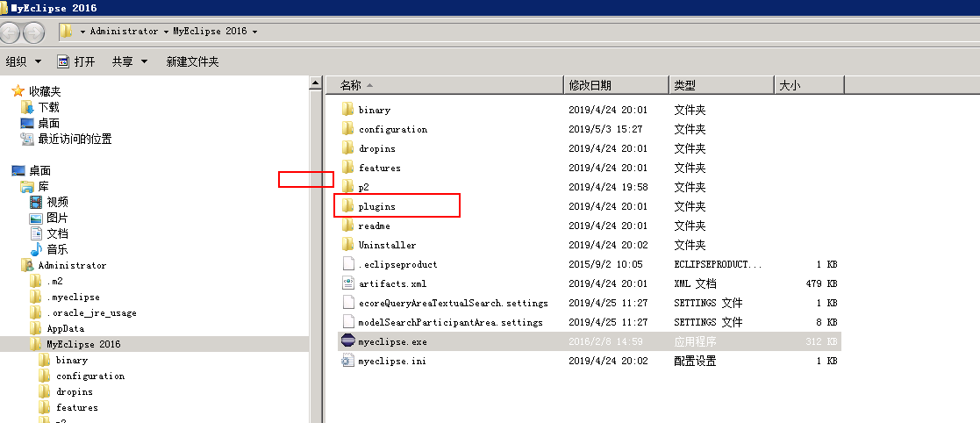980x423 pixels.
Task: Select myeclipse.ini file
Action: [x=392, y=362]
